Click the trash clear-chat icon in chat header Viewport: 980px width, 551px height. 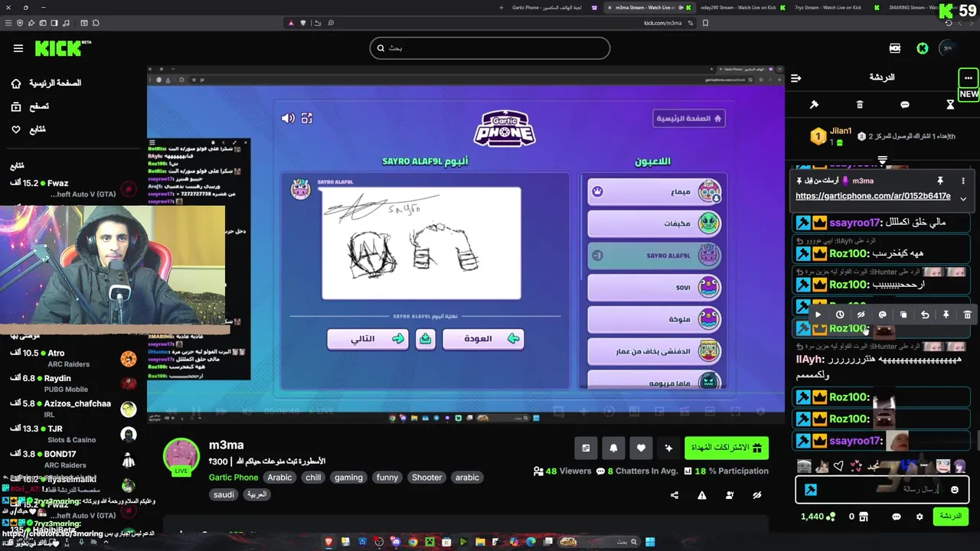(860, 105)
